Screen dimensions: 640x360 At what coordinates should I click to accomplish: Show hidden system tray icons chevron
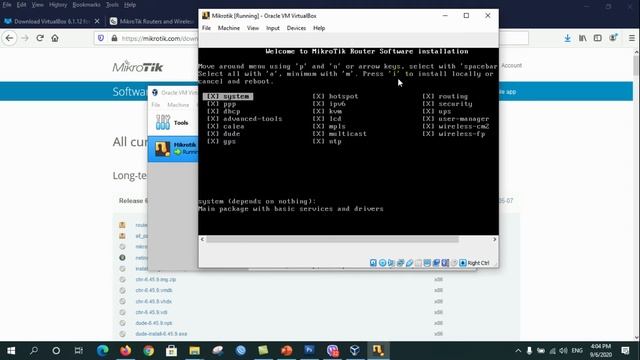(518, 351)
